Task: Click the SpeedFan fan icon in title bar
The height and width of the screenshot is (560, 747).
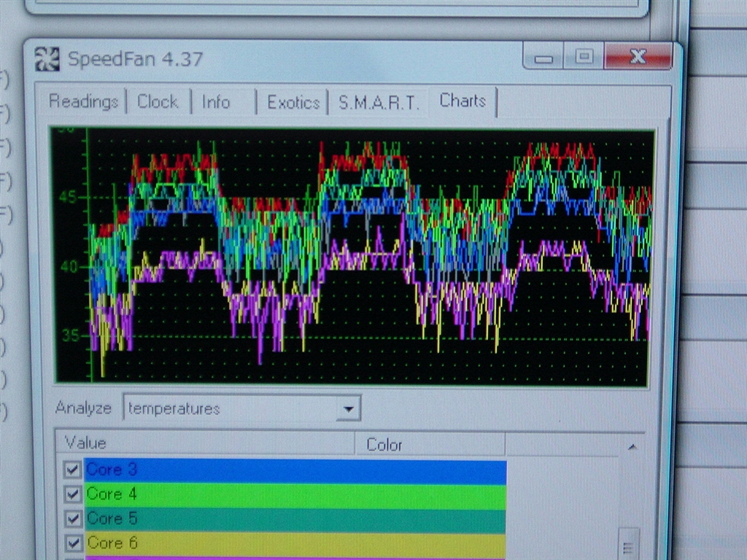Action: pyautogui.click(x=48, y=59)
